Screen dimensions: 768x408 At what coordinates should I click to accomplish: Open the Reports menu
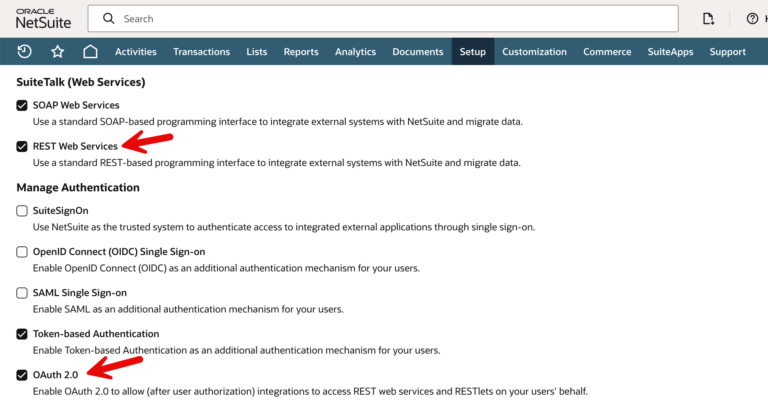click(301, 51)
